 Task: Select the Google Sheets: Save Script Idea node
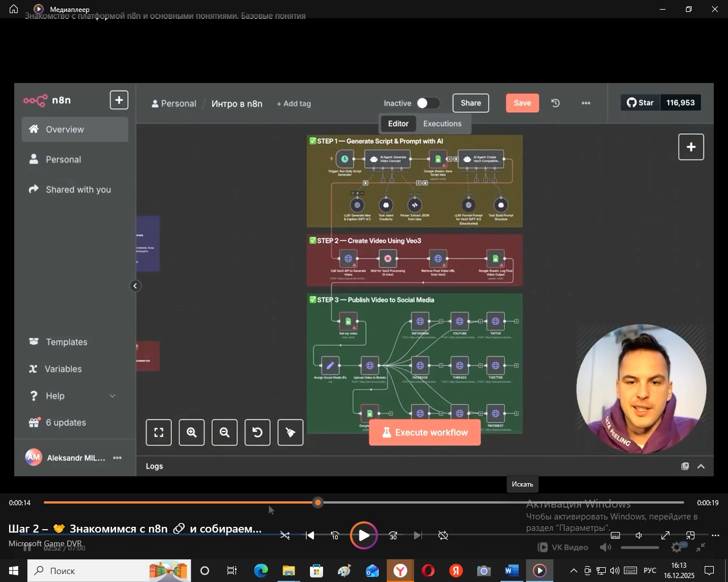pyautogui.click(x=438, y=159)
